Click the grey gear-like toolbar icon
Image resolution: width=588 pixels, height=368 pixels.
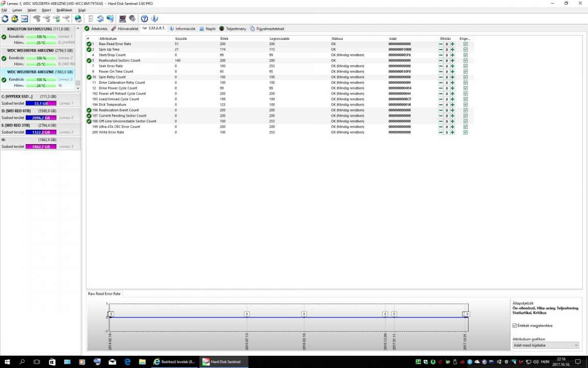pyautogui.click(x=132, y=18)
